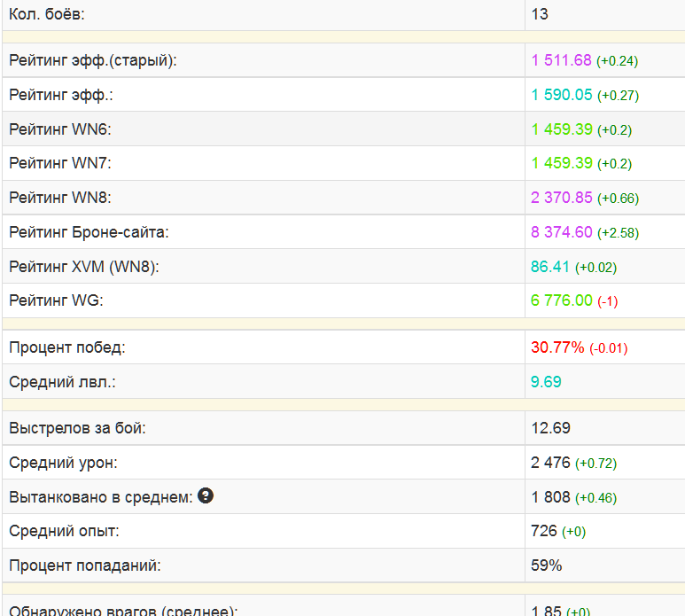Click the (+0.66) change in WN8 row

[619, 199]
